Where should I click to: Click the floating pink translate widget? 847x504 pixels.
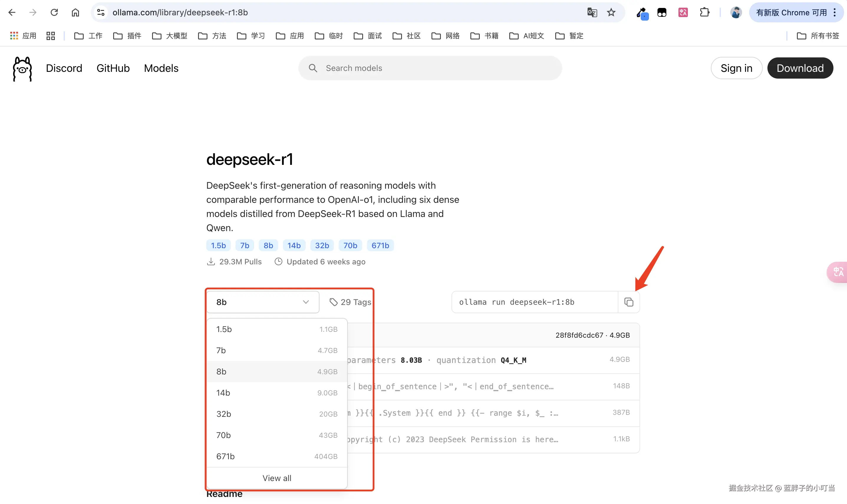click(838, 272)
